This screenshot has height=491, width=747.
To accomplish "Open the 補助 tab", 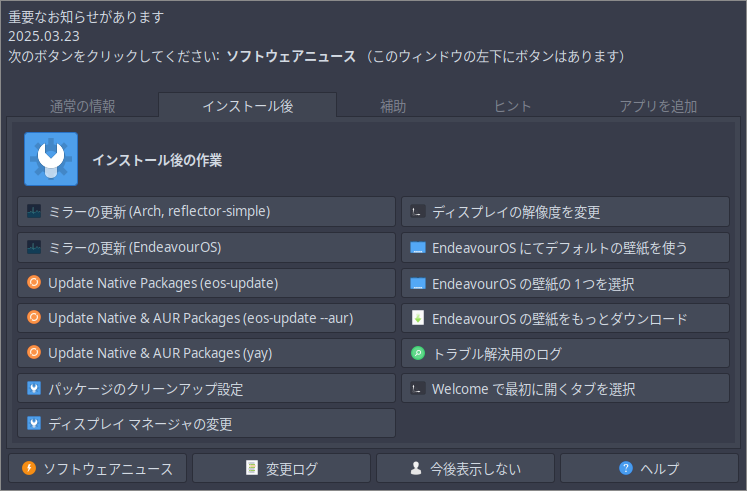I will click(x=393, y=106).
